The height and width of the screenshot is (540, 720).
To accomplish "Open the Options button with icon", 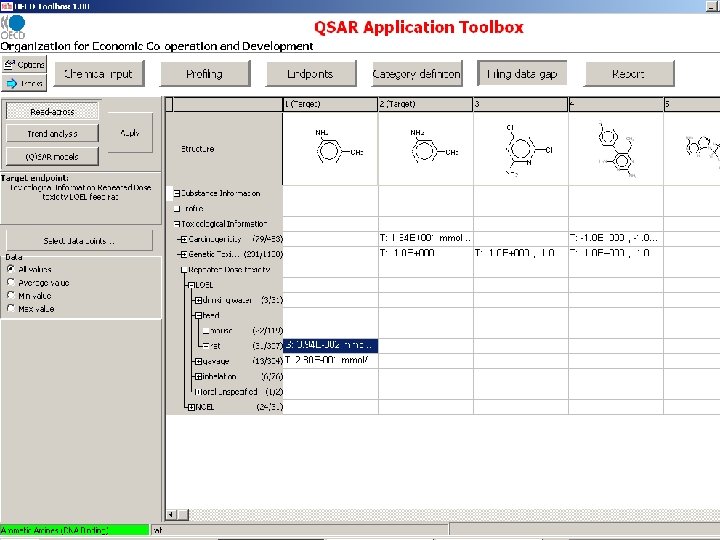I will pos(24,64).
